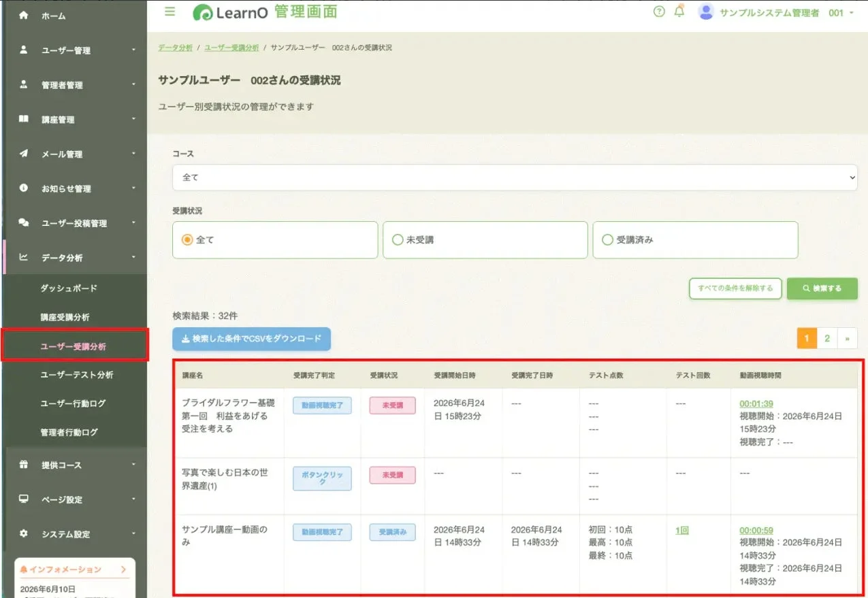Click 写真で楽しむ日本の世界遺産(1) course name
The width and height of the screenshot is (868, 598).
click(x=225, y=479)
